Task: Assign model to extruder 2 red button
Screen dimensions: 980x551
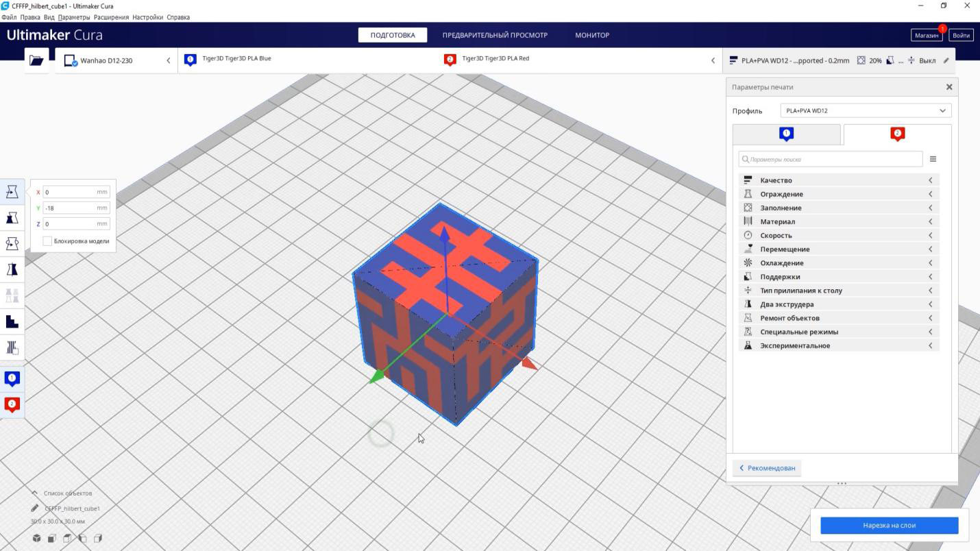Action: coord(12,404)
